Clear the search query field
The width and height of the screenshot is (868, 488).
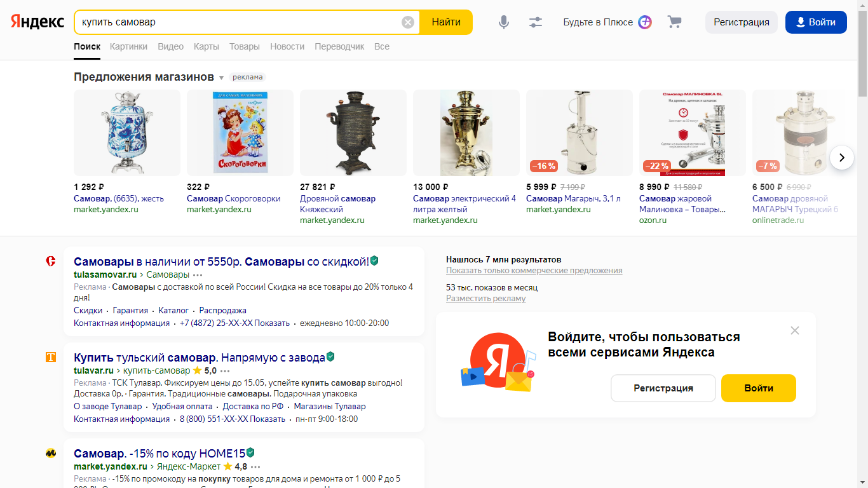(408, 22)
